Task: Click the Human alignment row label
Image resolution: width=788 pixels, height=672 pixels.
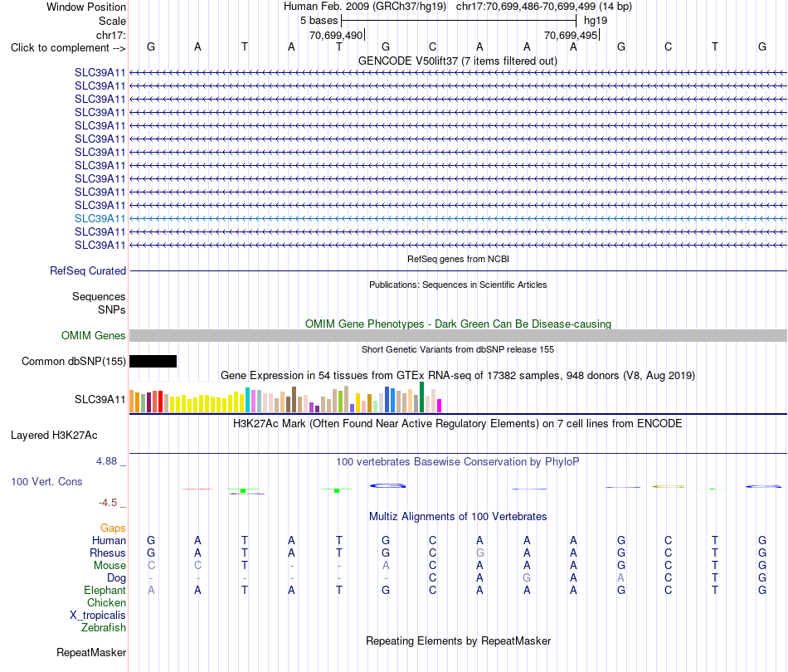Action: pos(109,540)
